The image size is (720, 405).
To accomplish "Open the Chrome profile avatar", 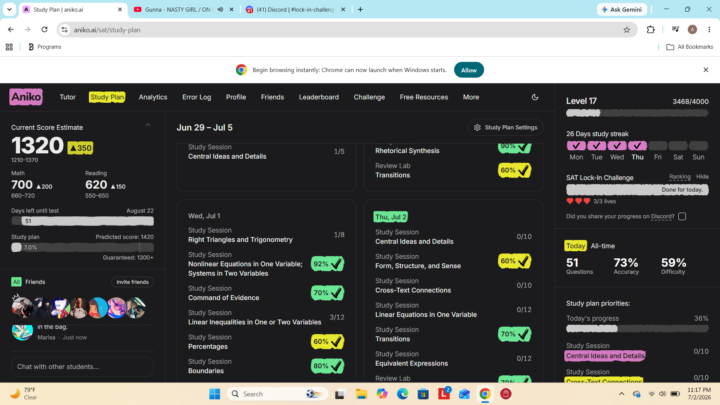I will pos(692,29).
